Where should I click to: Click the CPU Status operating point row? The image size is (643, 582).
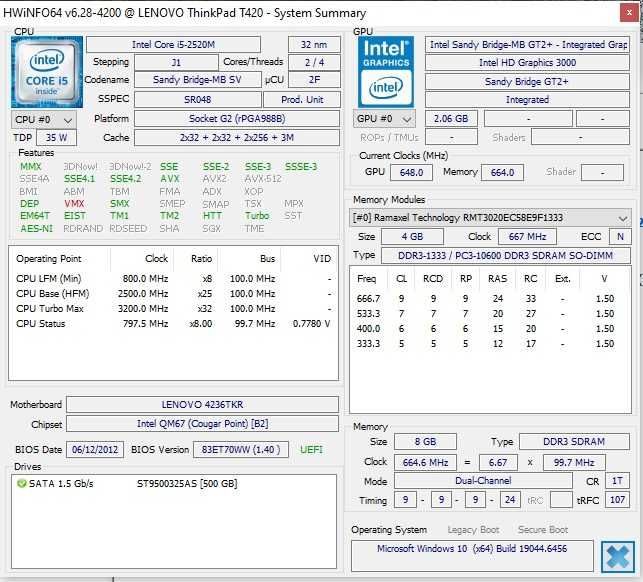[x=173, y=324]
